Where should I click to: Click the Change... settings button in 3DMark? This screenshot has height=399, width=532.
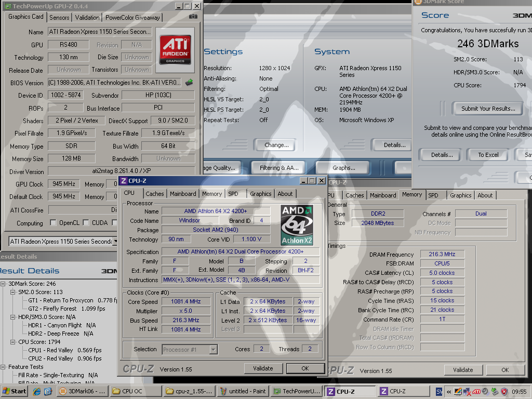coord(276,145)
